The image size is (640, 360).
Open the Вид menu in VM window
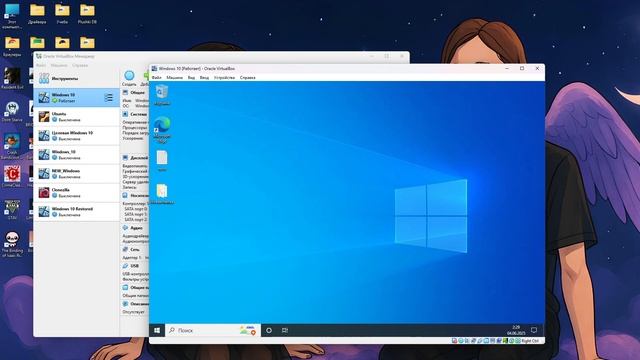191,78
